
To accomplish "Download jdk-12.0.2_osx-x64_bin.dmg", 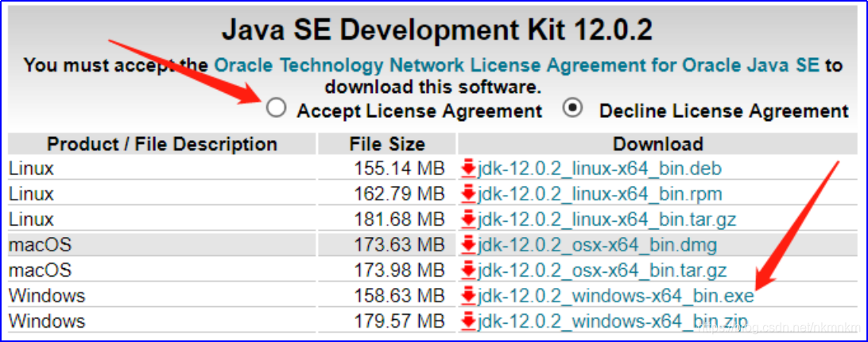I will pyautogui.click(x=597, y=244).
